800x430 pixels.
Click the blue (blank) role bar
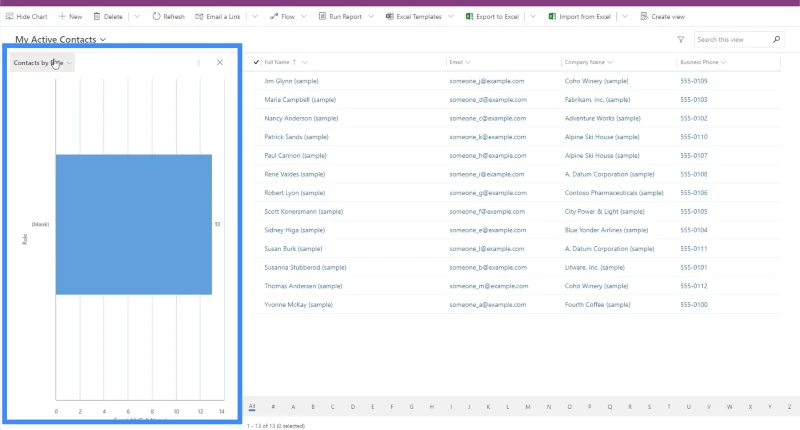click(134, 224)
